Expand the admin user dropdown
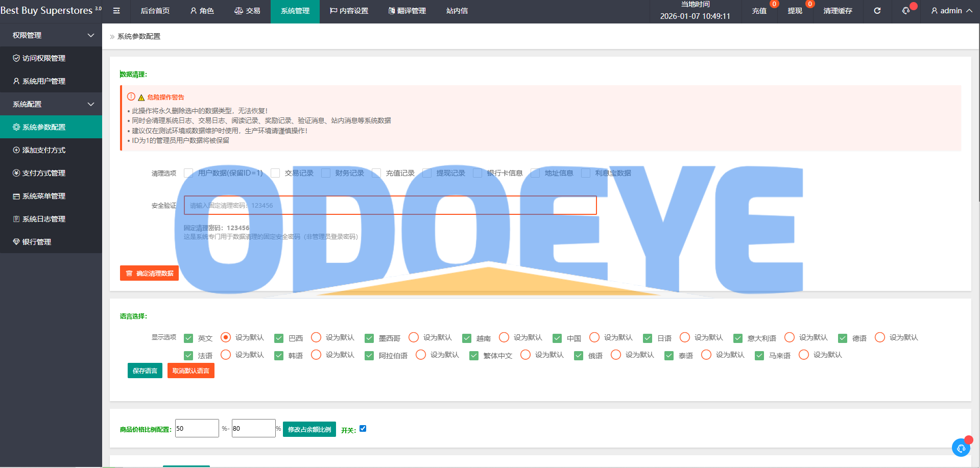980x468 pixels. click(x=951, y=11)
